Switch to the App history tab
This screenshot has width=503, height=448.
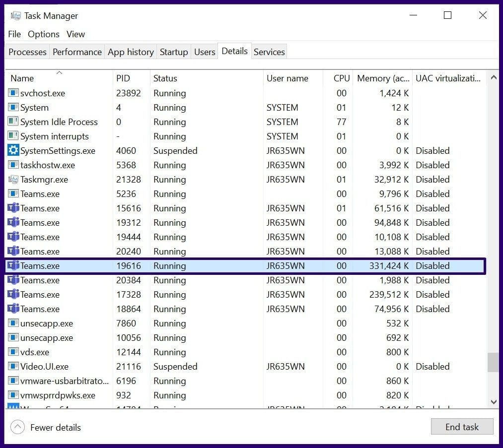[x=131, y=52]
